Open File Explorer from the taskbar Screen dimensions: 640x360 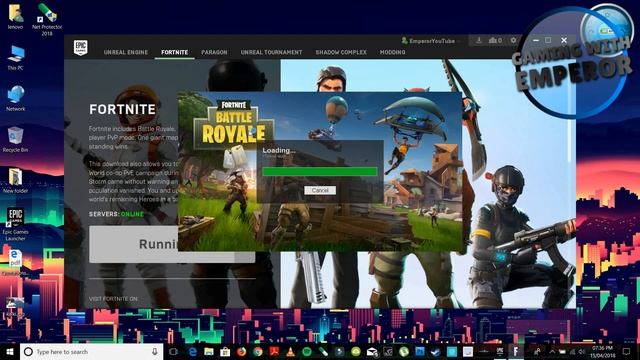(x=209, y=351)
